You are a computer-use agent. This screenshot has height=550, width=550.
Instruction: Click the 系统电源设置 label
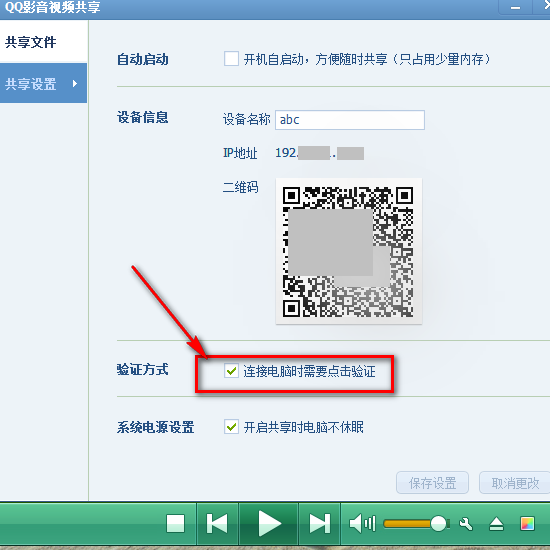[155, 427]
